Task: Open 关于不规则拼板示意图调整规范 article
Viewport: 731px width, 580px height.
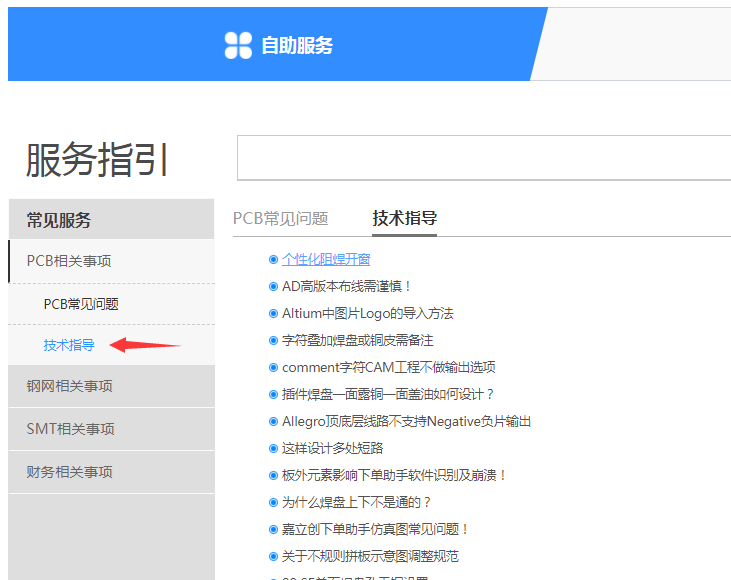Action: (x=370, y=556)
